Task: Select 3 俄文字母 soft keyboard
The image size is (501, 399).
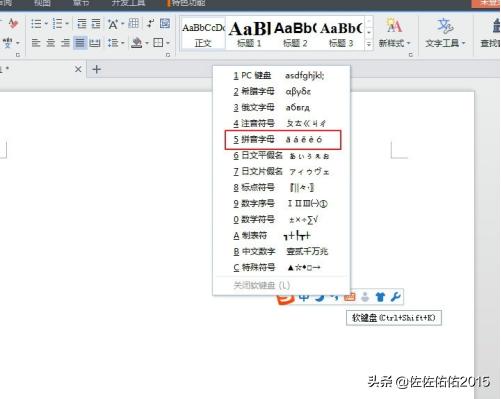Action: 282,107
